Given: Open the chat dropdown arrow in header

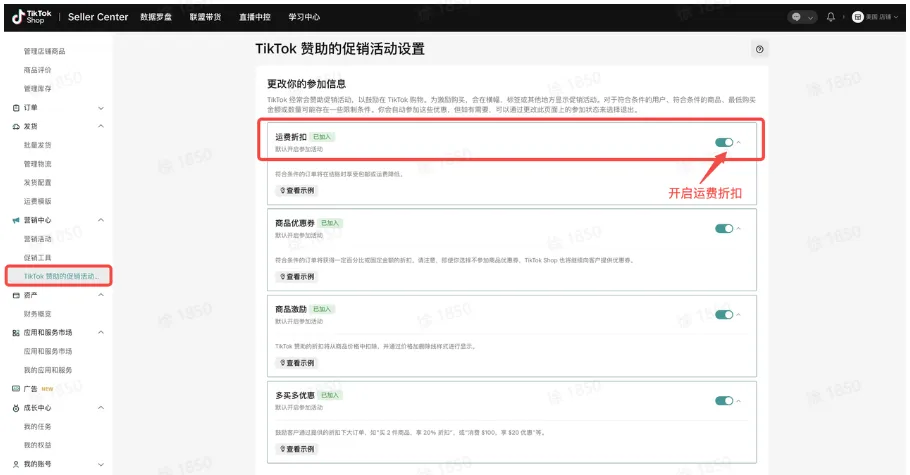Looking at the screenshot, I should [x=810, y=17].
